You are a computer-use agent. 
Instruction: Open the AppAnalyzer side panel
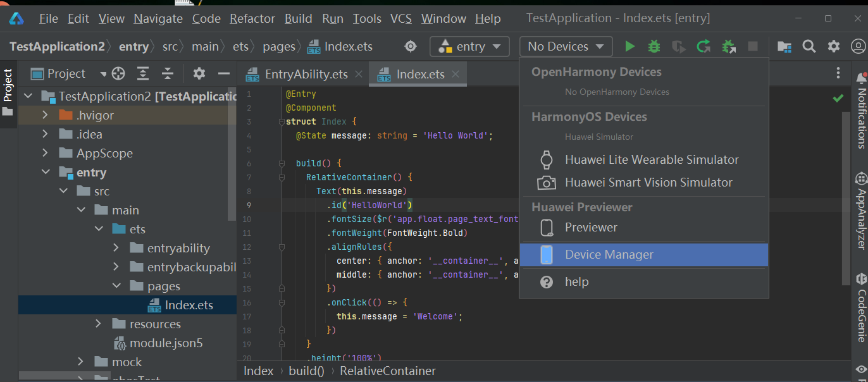coord(861,212)
